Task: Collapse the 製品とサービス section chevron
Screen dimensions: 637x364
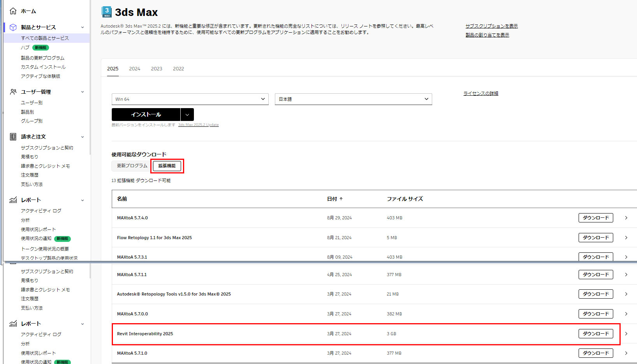Action: point(83,27)
